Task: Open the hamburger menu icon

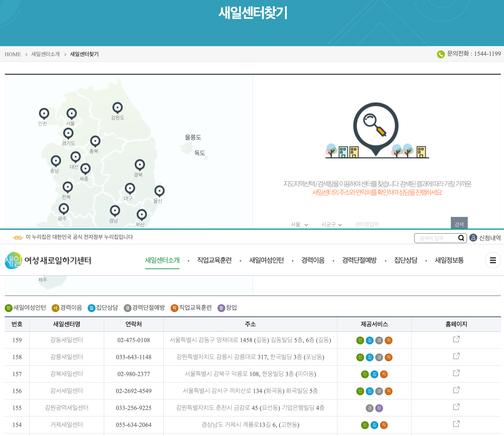Action: (493, 260)
